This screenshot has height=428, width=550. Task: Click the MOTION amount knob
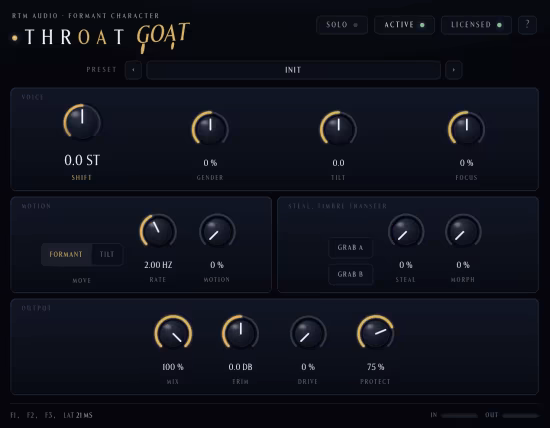[x=217, y=231]
